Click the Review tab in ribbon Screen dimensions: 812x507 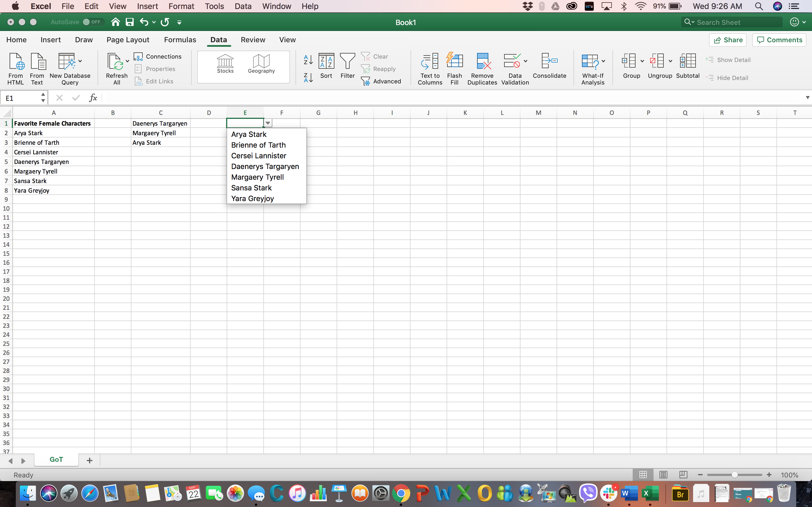[x=253, y=39]
